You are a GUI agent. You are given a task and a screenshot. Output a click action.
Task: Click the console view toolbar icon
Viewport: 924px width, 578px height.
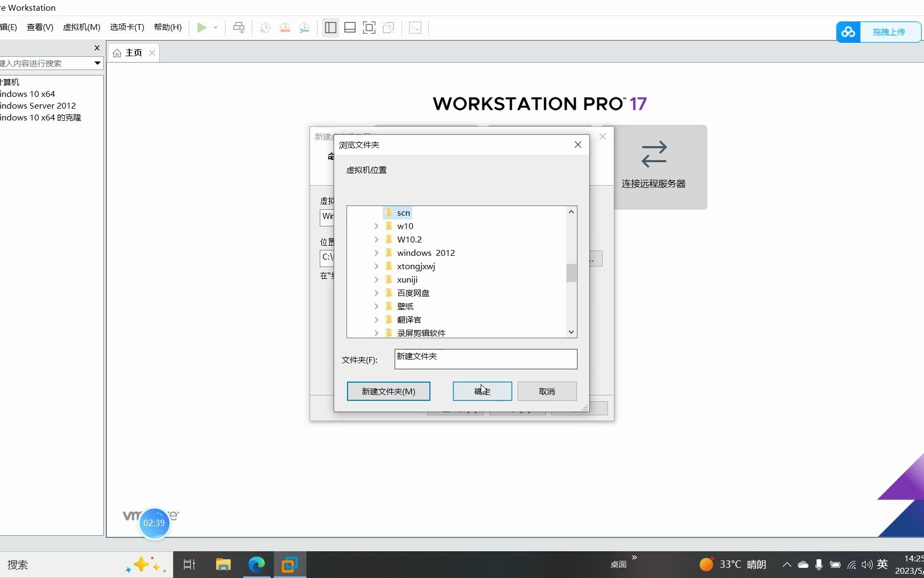click(x=415, y=28)
